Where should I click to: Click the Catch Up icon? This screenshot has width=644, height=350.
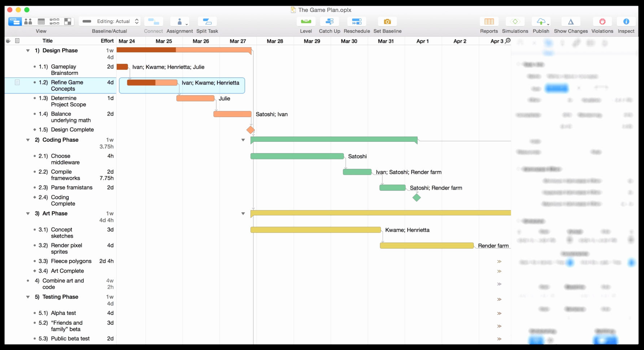tap(329, 21)
